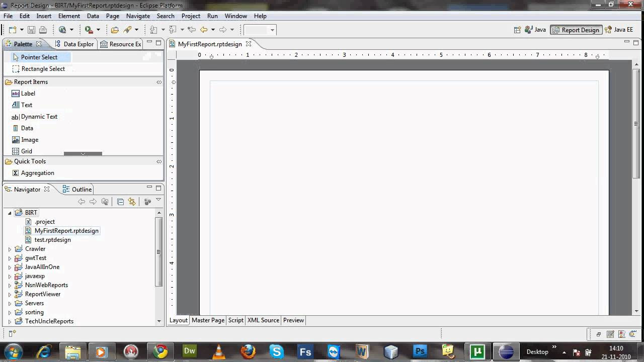Click the Print toolbar icon
644x362 pixels.
click(x=43, y=30)
